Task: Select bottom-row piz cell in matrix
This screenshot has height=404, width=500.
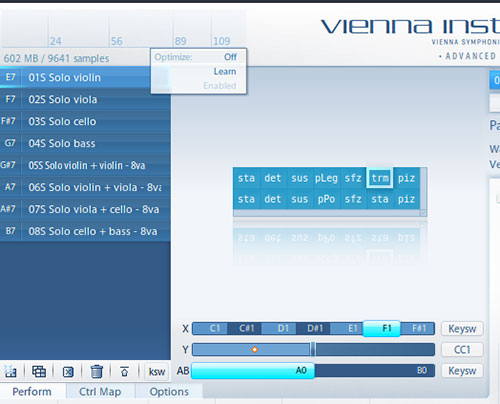Action: 406,199
